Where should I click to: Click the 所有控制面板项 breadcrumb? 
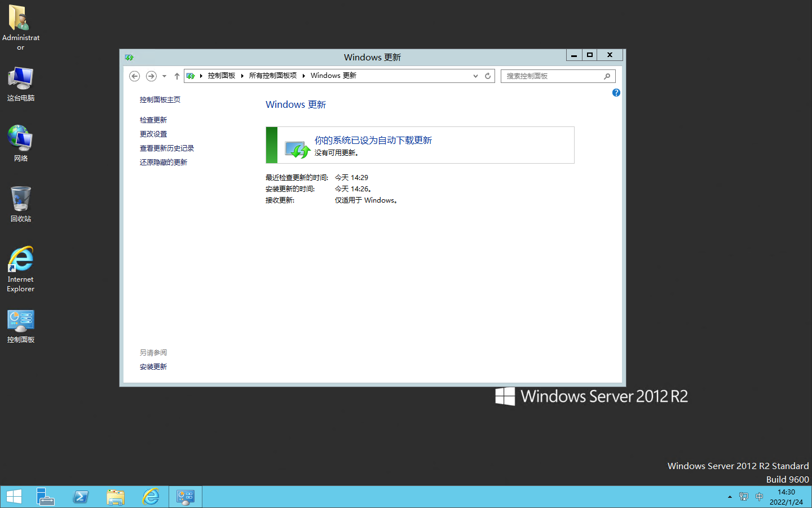pos(272,76)
